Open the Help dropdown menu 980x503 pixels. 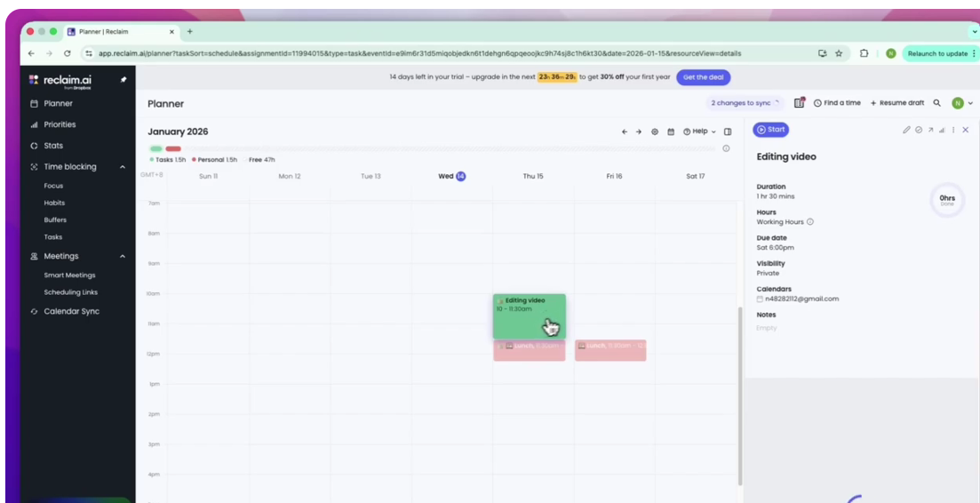point(700,132)
